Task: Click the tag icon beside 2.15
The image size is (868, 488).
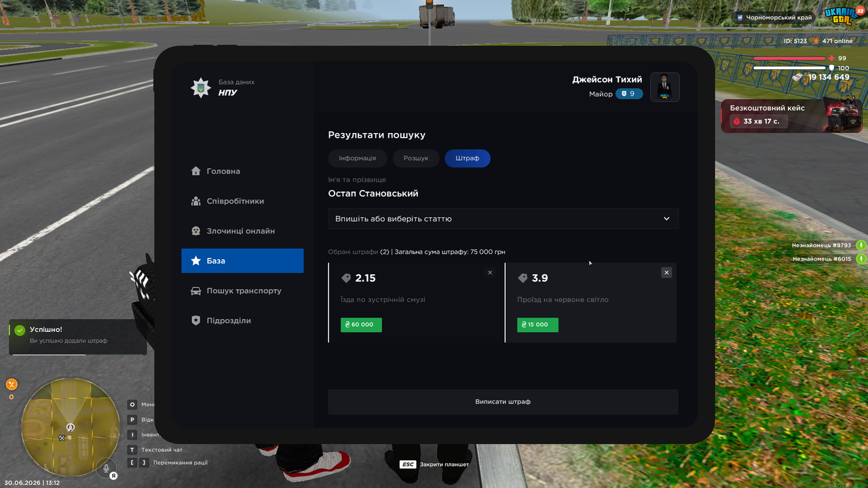Action: click(346, 278)
